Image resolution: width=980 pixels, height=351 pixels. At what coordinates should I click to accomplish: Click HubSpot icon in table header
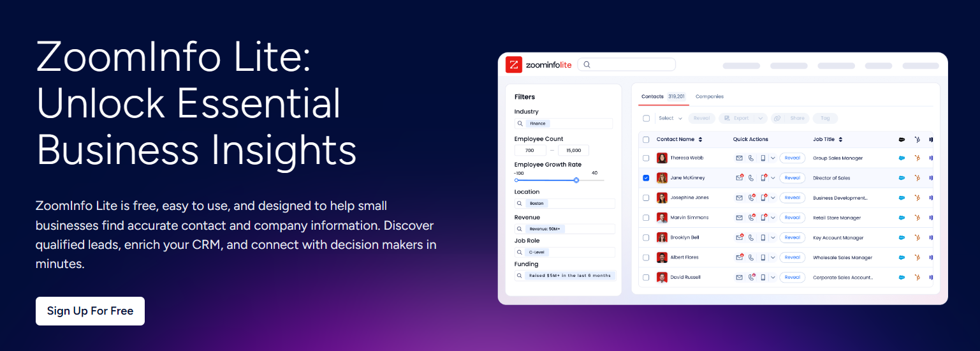(x=918, y=139)
